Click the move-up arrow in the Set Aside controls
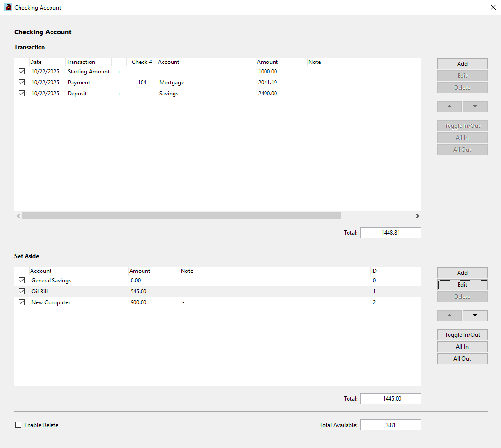 tap(449, 315)
